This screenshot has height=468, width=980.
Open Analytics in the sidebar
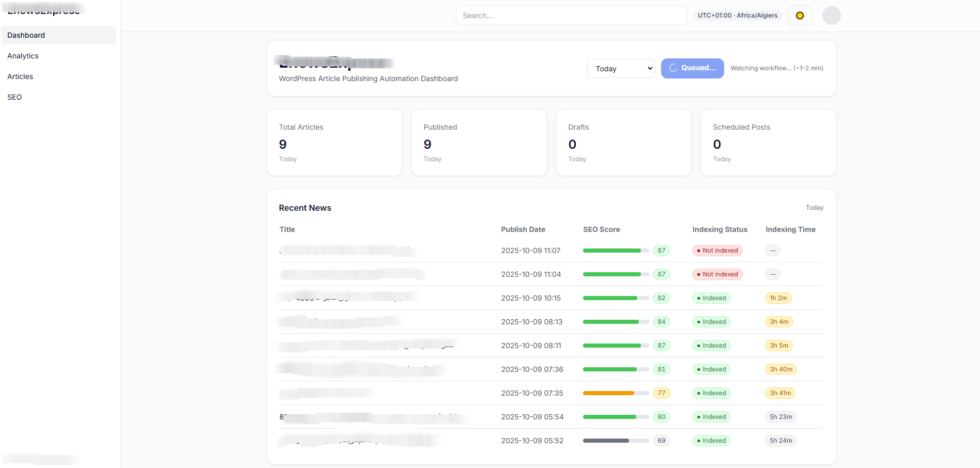coord(23,56)
